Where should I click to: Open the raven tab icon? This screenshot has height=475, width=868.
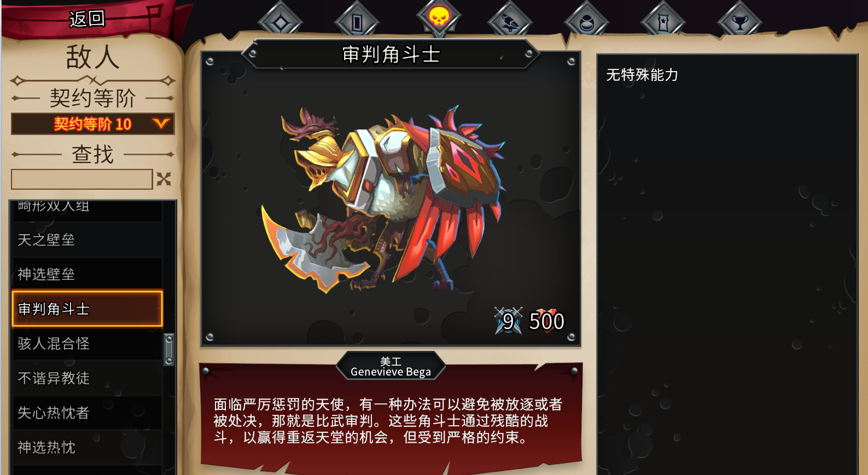click(510, 22)
